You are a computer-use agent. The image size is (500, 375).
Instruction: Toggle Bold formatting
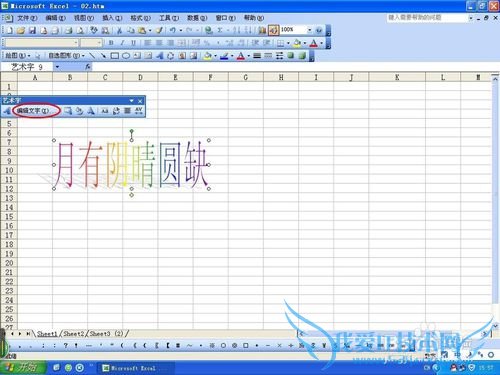[x=111, y=43]
